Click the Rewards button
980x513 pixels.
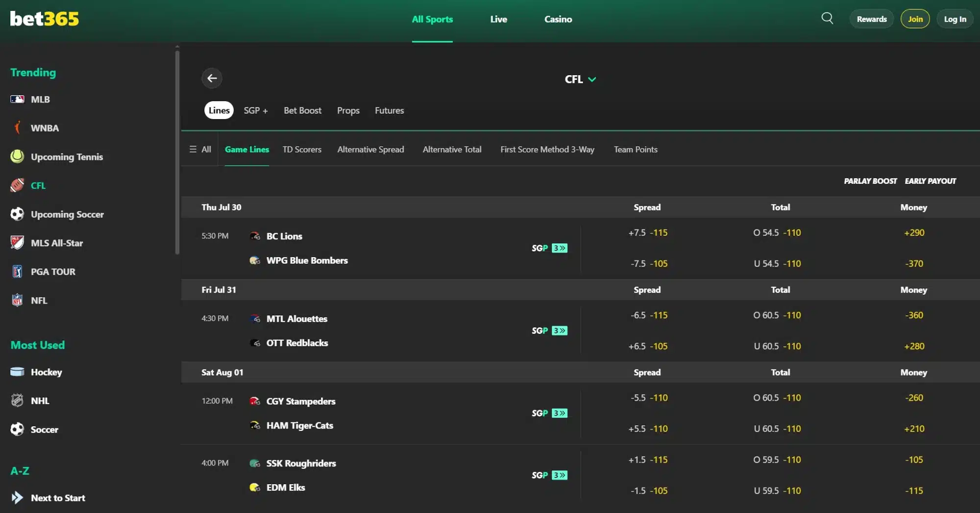pyautogui.click(x=872, y=19)
